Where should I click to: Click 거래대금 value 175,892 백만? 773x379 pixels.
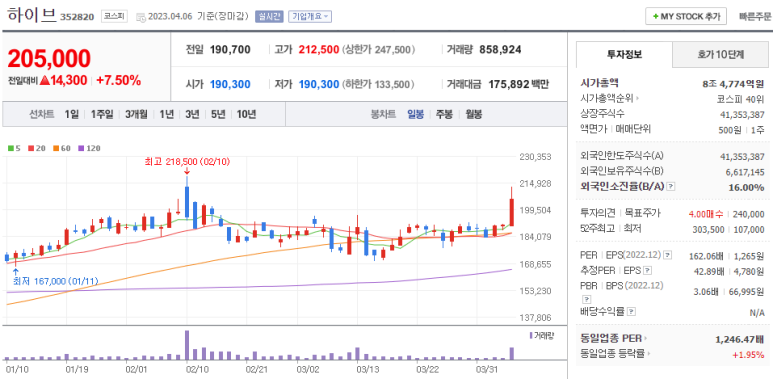pos(519,84)
